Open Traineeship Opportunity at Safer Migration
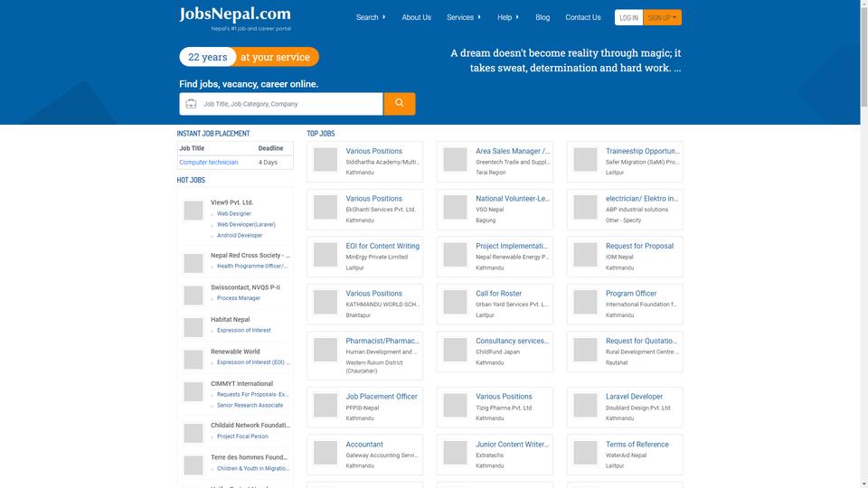The image size is (868, 488). 643,151
